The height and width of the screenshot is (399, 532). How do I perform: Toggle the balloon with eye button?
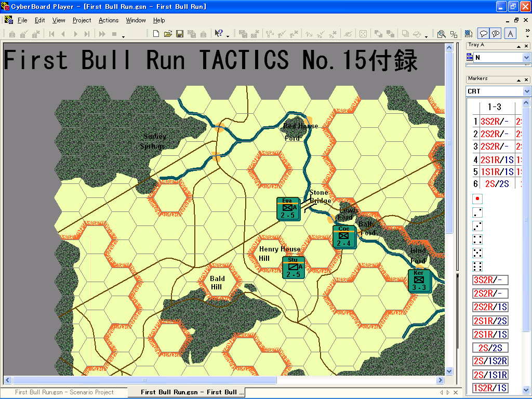tap(496, 34)
